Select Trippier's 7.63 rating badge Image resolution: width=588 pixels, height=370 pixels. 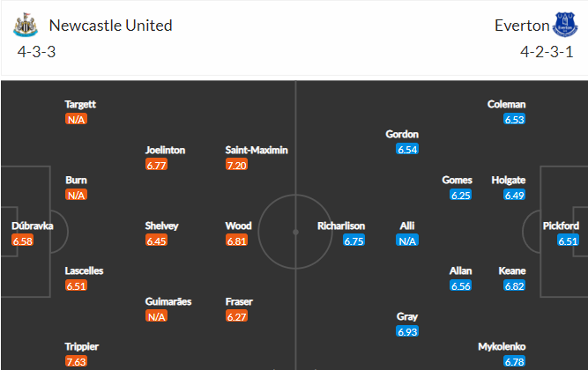[76, 361]
